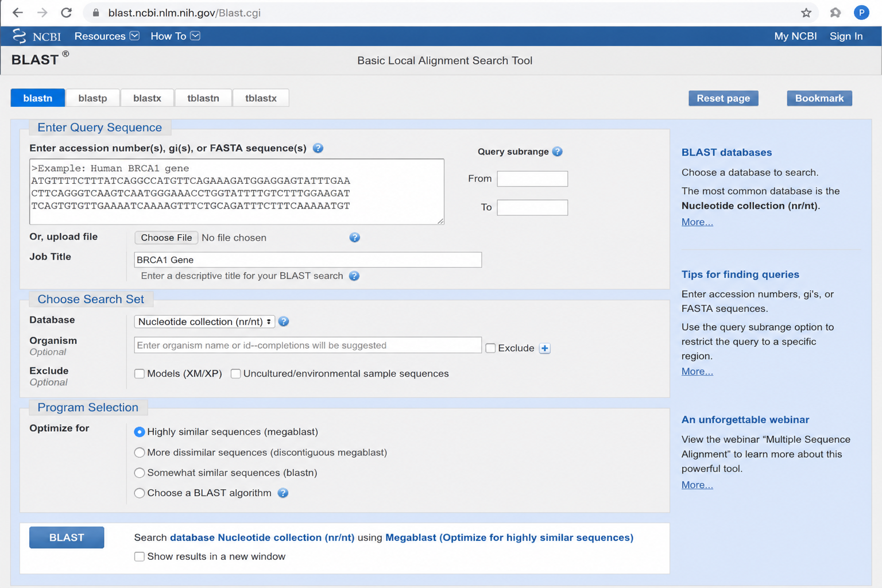
Task: Click the NCBI logo icon
Action: (x=19, y=36)
